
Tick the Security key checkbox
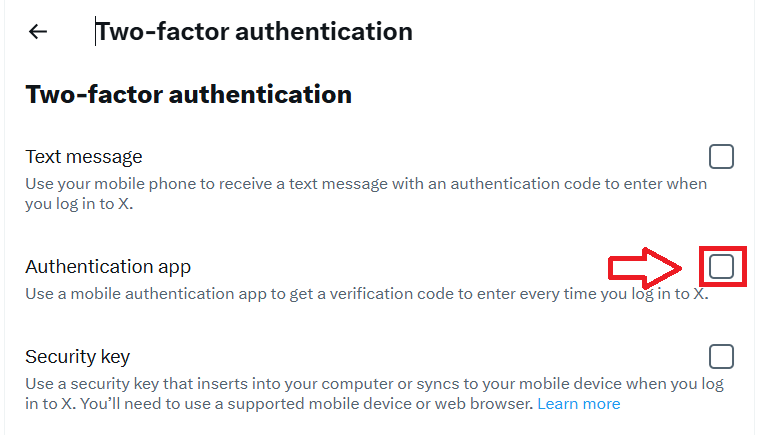[721, 357]
